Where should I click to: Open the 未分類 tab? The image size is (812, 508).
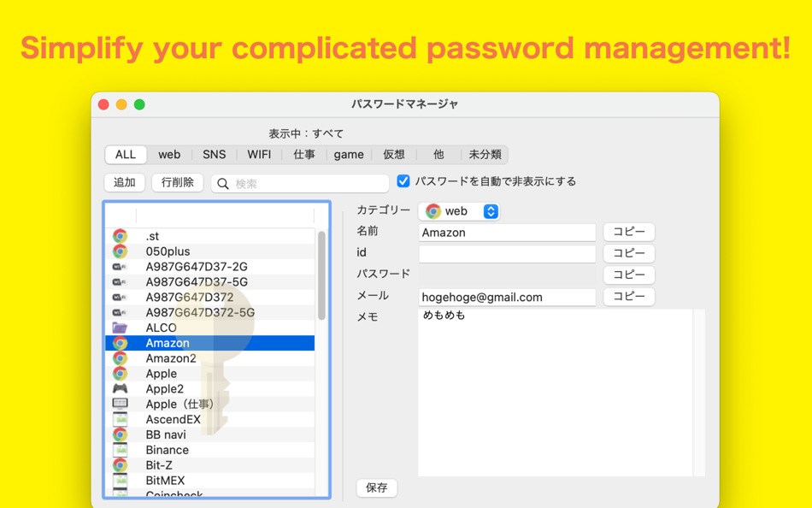pyautogui.click(x=483, y=154)
